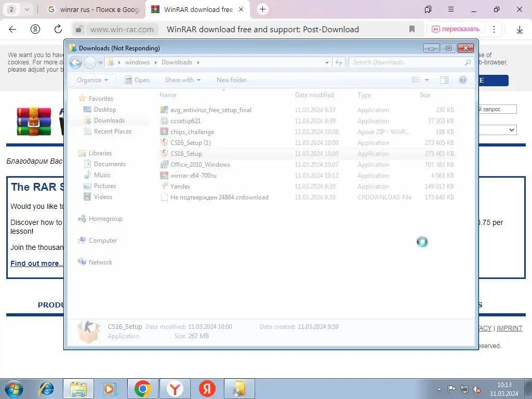The height and width of the screenshot is (399, 532).
Task: Click the red Yandex taskbar icon
Action: pyautogui.click(x=207, y=389)
